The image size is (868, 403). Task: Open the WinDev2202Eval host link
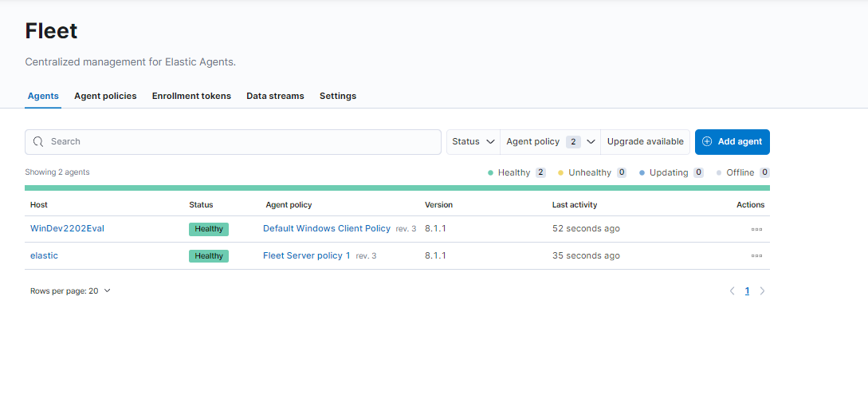(67, 229)
